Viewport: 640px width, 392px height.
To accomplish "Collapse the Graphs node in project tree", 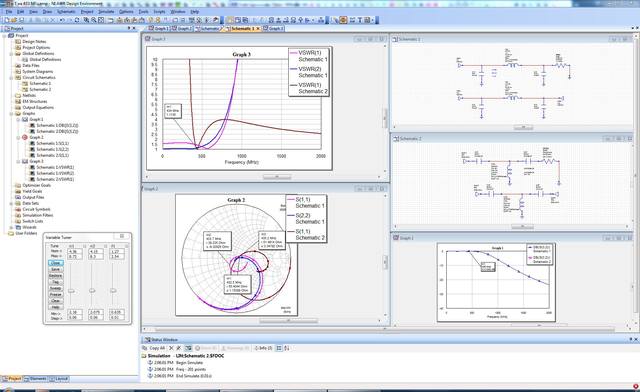I will pyautogui.click(x=11, y=114).
